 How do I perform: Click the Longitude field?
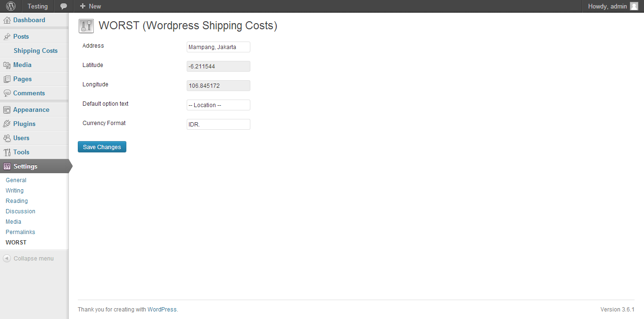click(x=218, y=85)
